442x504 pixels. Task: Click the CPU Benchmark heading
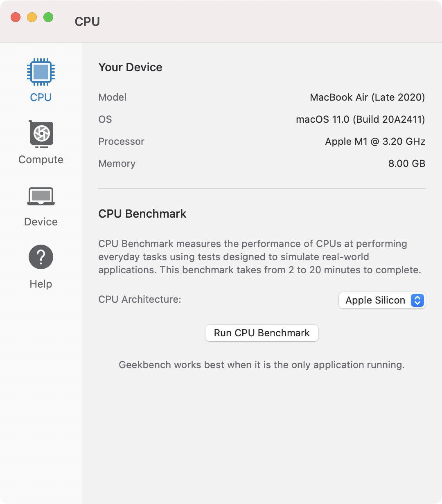coord(142,214)
